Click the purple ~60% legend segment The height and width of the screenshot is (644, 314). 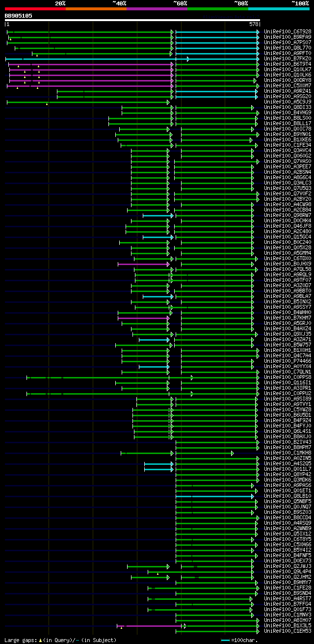[x=157, y=9]
